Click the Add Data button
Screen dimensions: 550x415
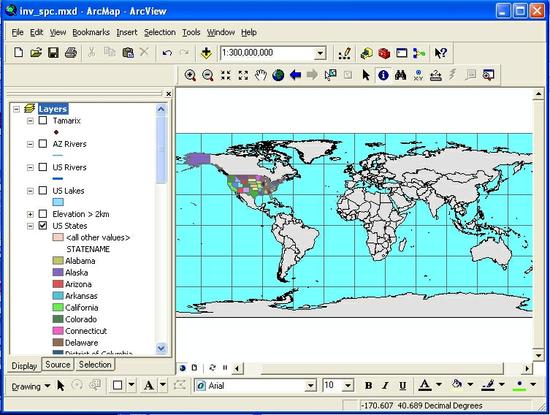(x=206, y=53)
